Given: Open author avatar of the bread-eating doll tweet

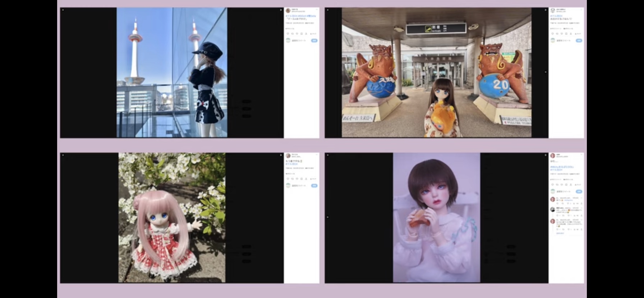Looking at the screenshot, I should point(553,155).
